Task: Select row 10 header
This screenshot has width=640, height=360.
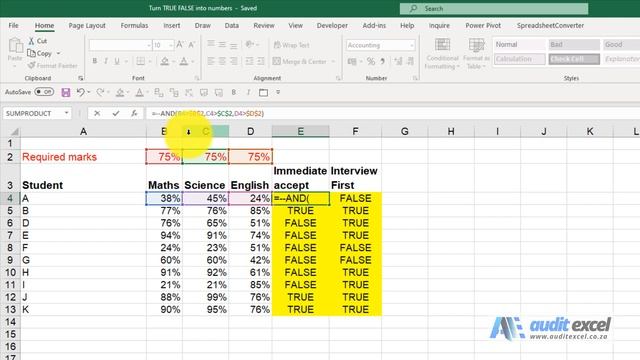Action: pyautogui.click(x=10, y=273)
